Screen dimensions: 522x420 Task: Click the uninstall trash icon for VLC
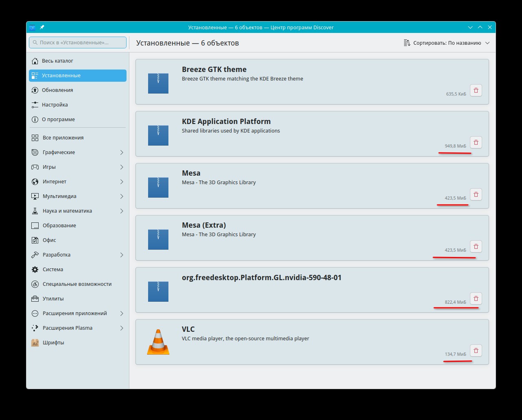pyautogui.click(x=476, y=350)
